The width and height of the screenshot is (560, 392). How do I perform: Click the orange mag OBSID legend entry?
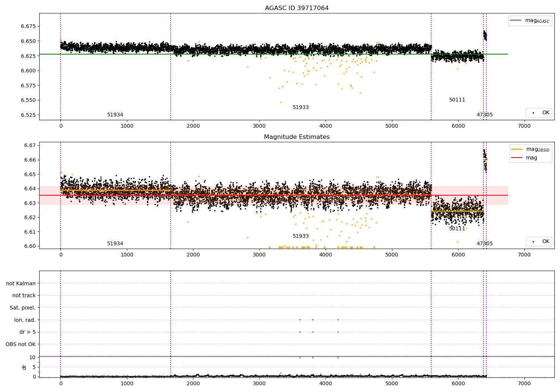tap(530, 149)
